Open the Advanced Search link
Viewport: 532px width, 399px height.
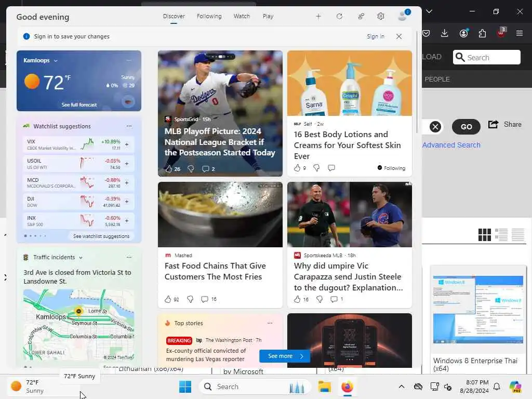(451, 145)
